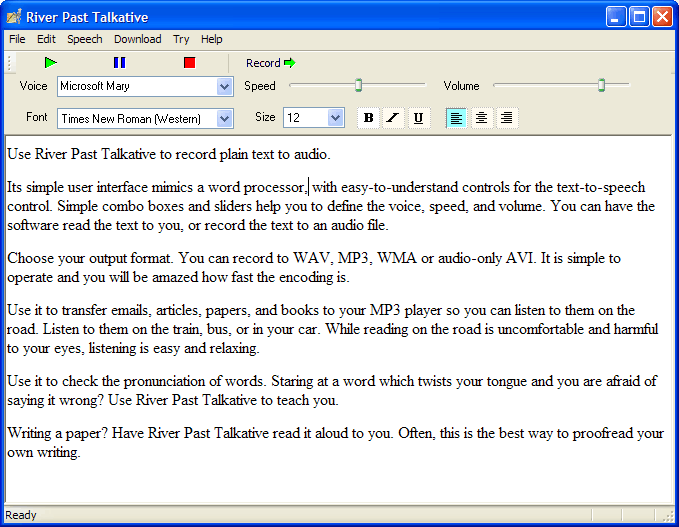This screenshot has width=679, height=527.
Task: Click the text 'Choose your output format.'
Action: (x=90, y=259)
